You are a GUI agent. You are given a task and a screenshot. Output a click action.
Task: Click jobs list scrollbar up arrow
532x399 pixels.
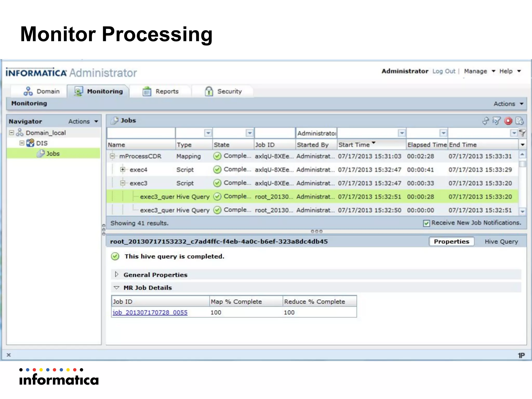[x=522, y=155]
